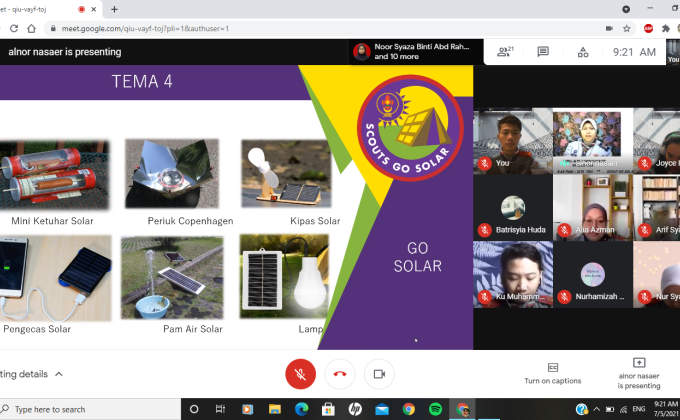Open battery status in system tray
The width and height of the screenshot is (680, 420).
610,409
